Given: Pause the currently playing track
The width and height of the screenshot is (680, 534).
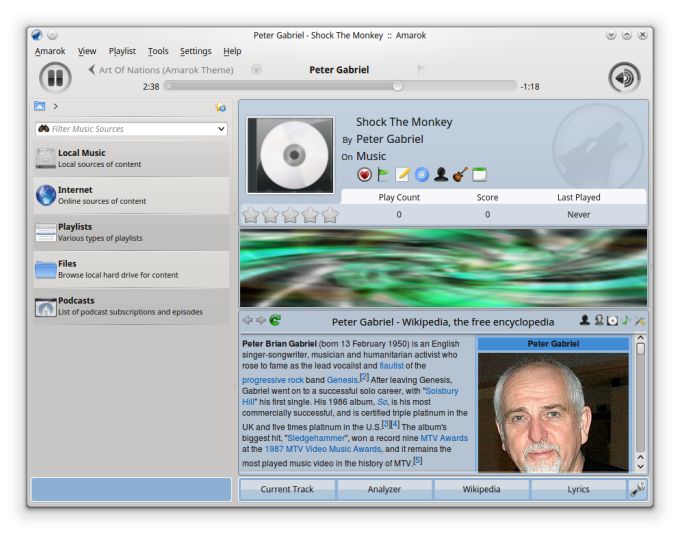Looking at the screenshot, I should [55, 78].
